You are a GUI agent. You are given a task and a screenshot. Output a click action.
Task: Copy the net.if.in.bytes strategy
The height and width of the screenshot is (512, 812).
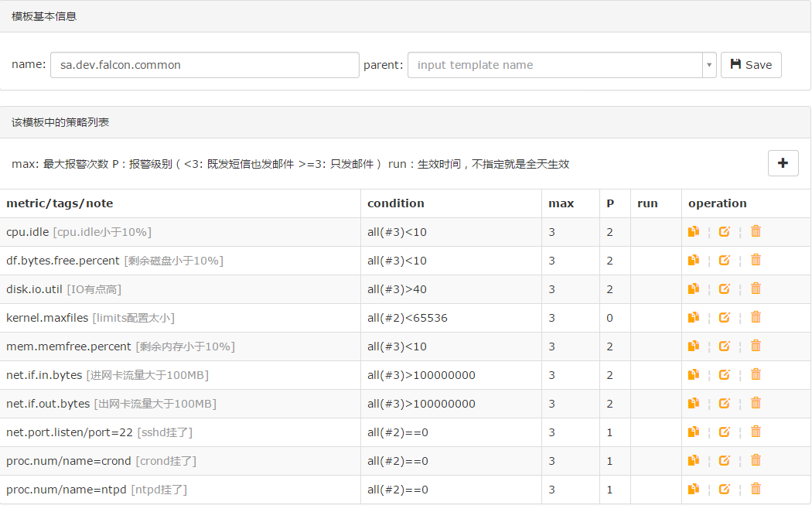click(694, 374)
